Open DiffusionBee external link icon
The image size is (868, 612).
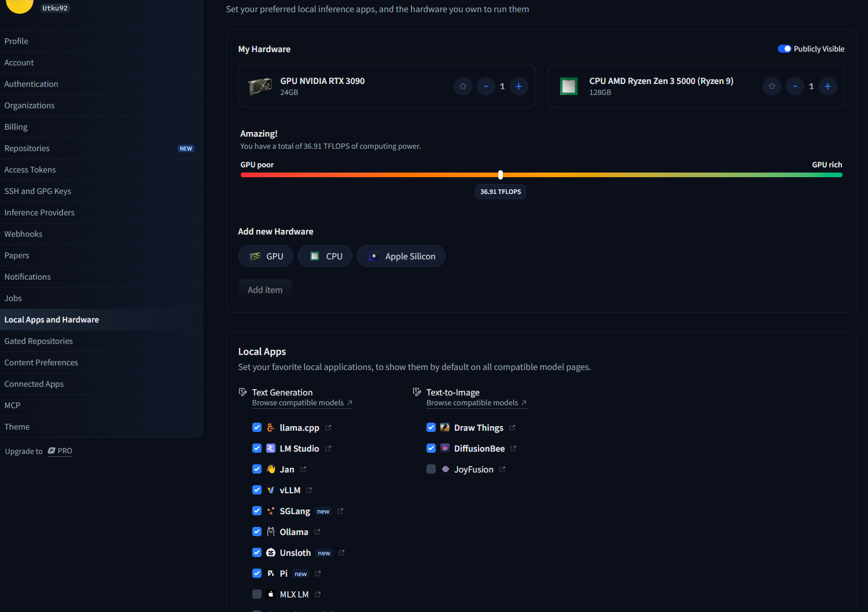click(x=513, y=449)
